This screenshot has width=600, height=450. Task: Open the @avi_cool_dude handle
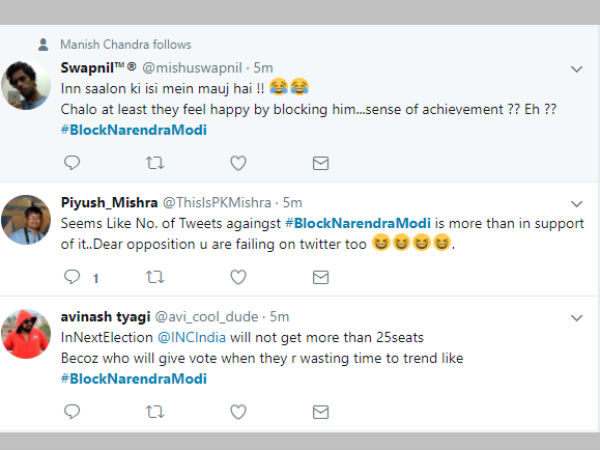tap(214, 317)
